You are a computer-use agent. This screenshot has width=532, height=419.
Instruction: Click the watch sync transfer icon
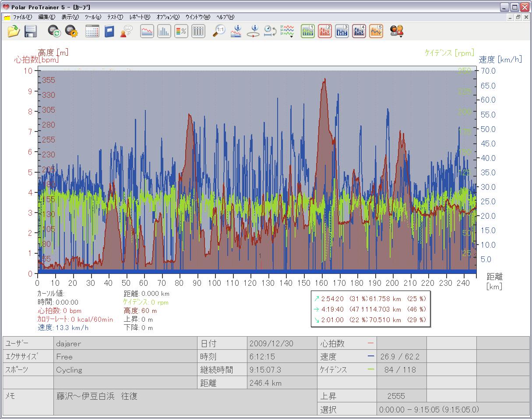(x=54, y=31)
